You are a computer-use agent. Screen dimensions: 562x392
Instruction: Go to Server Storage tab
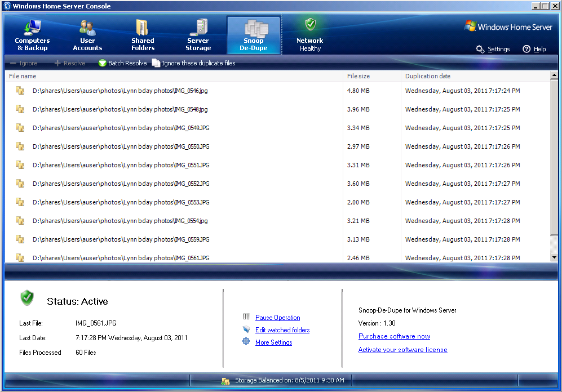click(198, 35)
